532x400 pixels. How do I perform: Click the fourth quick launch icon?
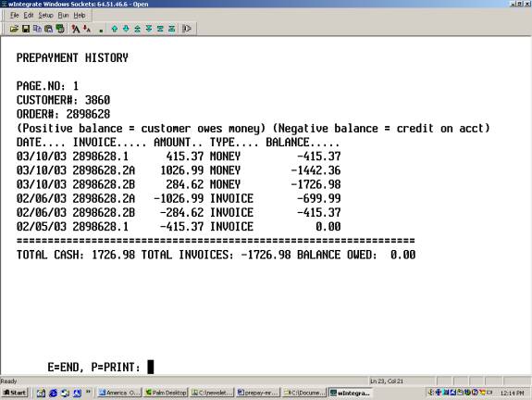77,393
